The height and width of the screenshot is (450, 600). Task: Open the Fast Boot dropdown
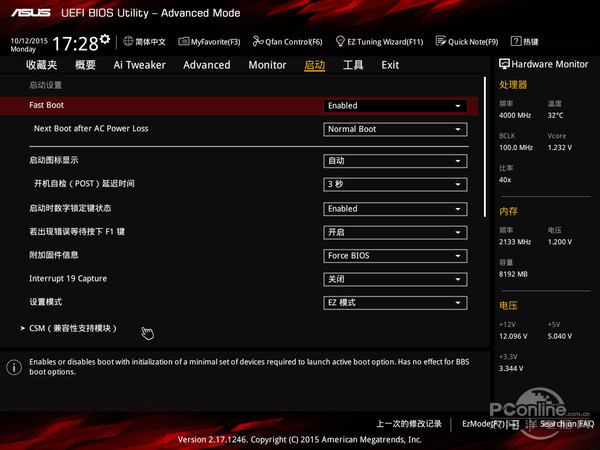(x=395, y=106)
